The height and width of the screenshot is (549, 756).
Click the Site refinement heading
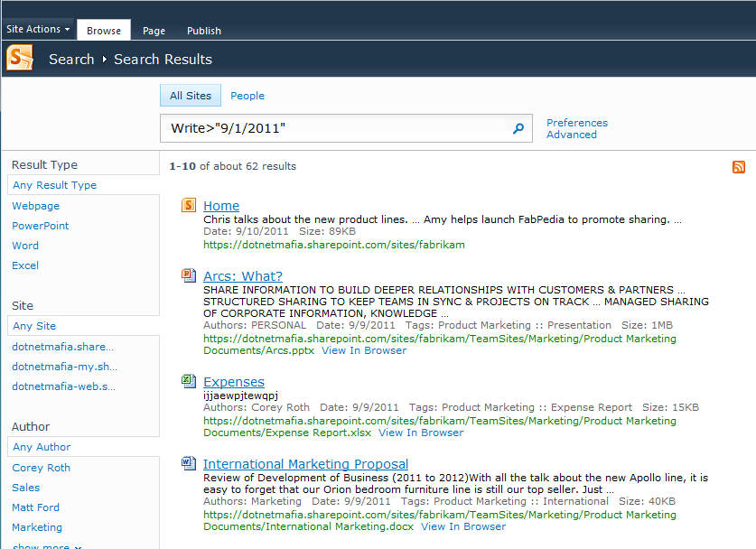23,305
